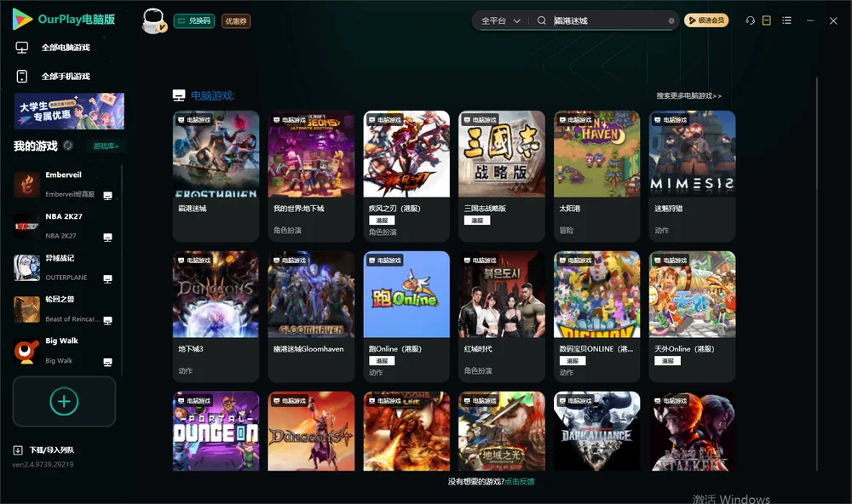Image resolution: width=852 pixels, height=504 pixels.
Task: Open the 全平台 platform dropdown
Action: click(500, 20)
